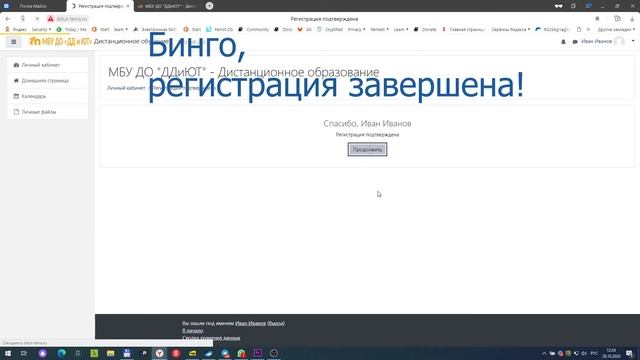This screenshot has height=360, width=640.
Task: Expand the Security bookmarks folder
Action: 41,29
